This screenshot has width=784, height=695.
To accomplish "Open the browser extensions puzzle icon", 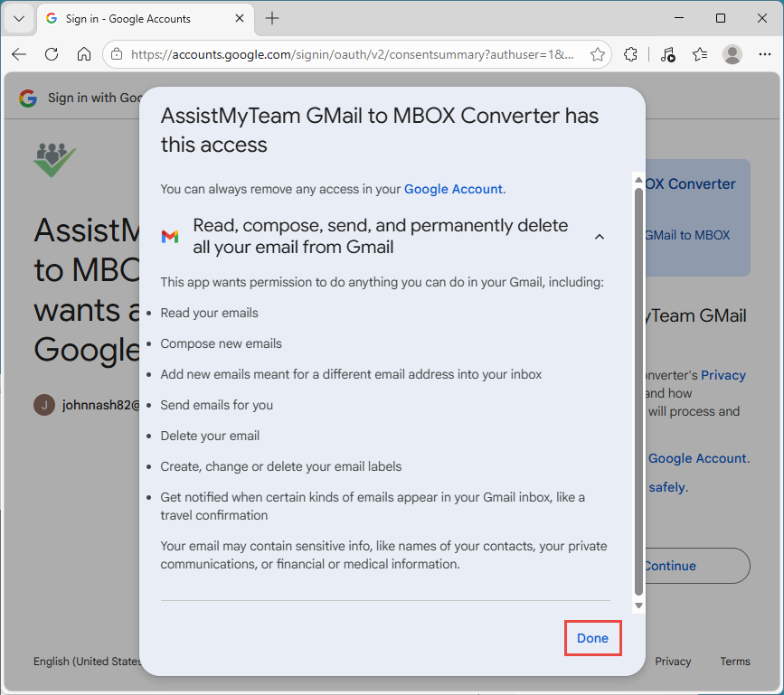I will pyautogui.click(x=632, y=54).
